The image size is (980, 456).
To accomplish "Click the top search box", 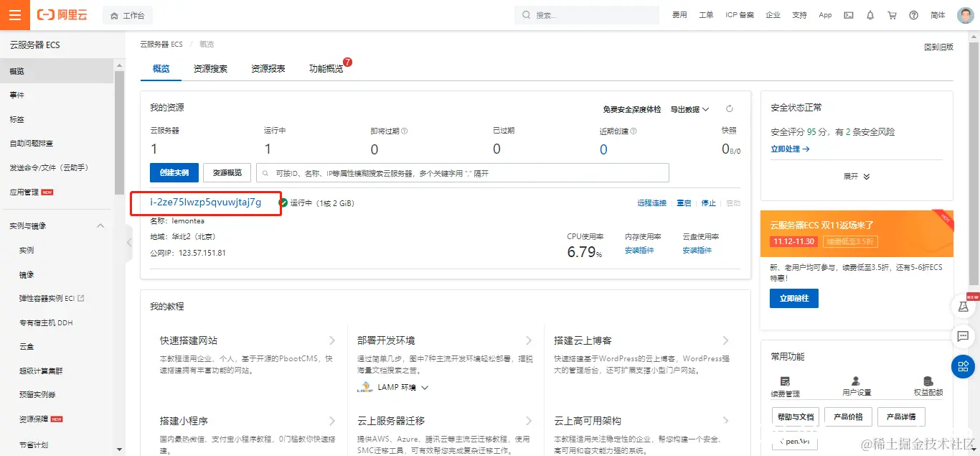I will (587, 15).
